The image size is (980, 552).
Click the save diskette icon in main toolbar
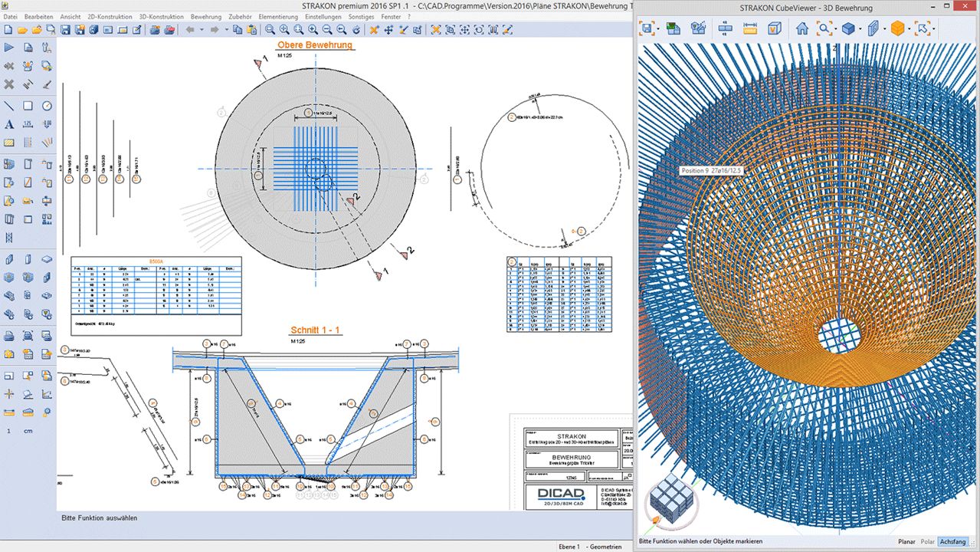pyautogui.click(x=65, y=30)
